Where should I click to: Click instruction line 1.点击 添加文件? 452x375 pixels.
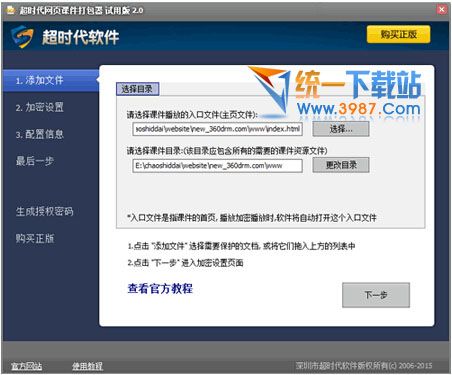coord(241,246)
